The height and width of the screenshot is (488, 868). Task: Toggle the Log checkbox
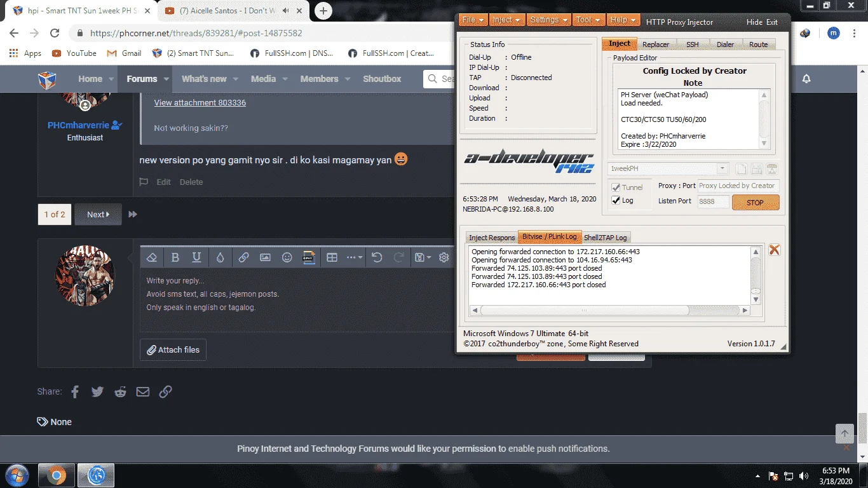(616, 200)
